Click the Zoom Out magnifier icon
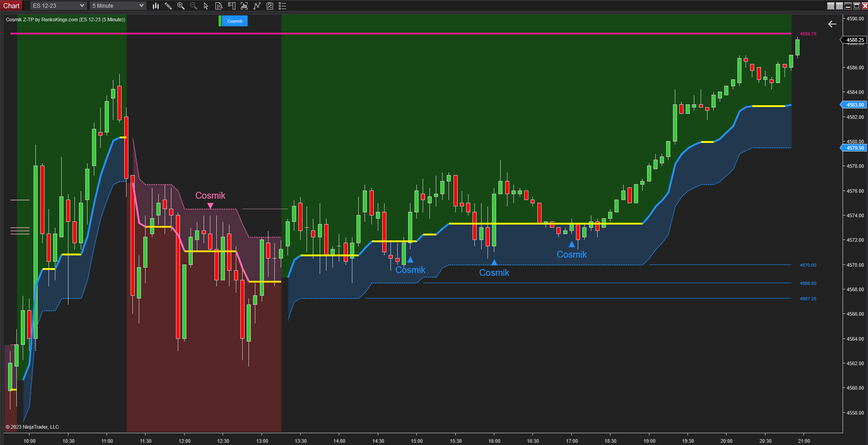Viewport: 868px width, 445px height. coord(194,6)
